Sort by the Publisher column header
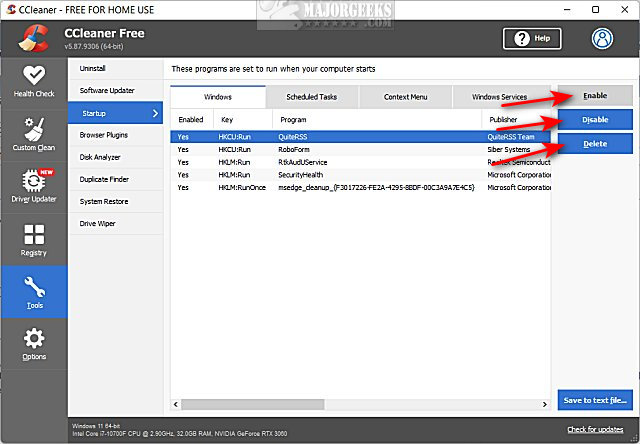 [x=516, y=120]
